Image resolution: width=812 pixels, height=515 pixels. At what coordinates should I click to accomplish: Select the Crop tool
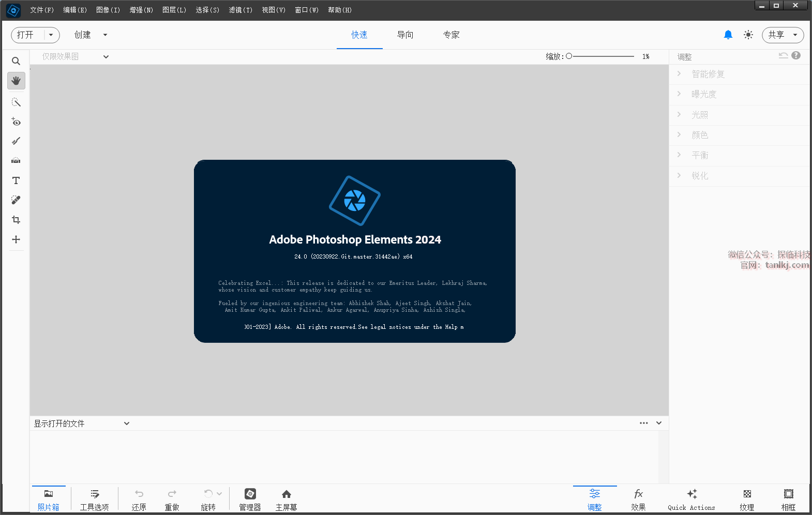coord(16,220)
